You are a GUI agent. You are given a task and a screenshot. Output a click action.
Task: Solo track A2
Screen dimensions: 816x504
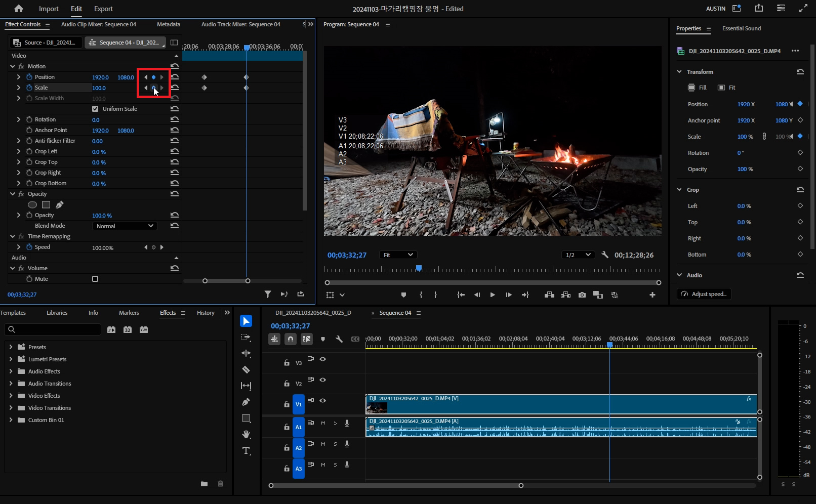point(335,444)
